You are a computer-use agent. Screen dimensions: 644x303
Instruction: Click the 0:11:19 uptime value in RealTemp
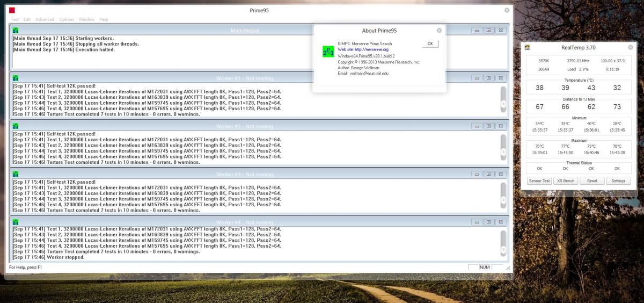click(x=612, y=69)
